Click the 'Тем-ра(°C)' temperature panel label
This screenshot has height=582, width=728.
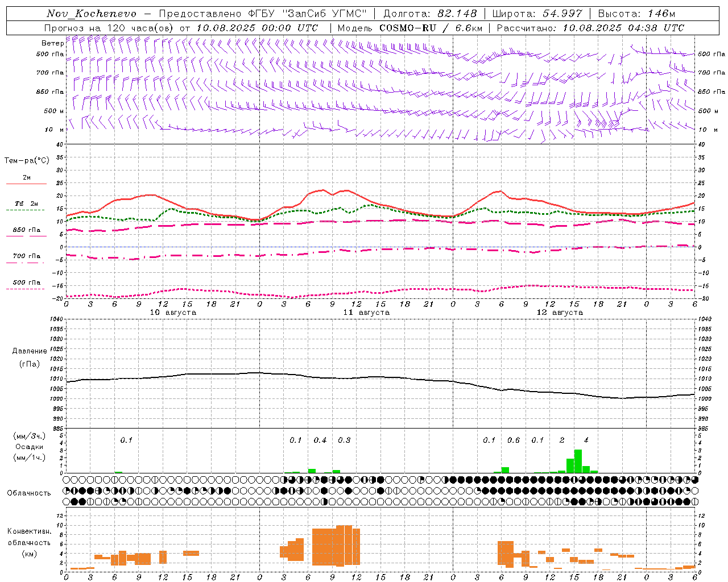27,161
